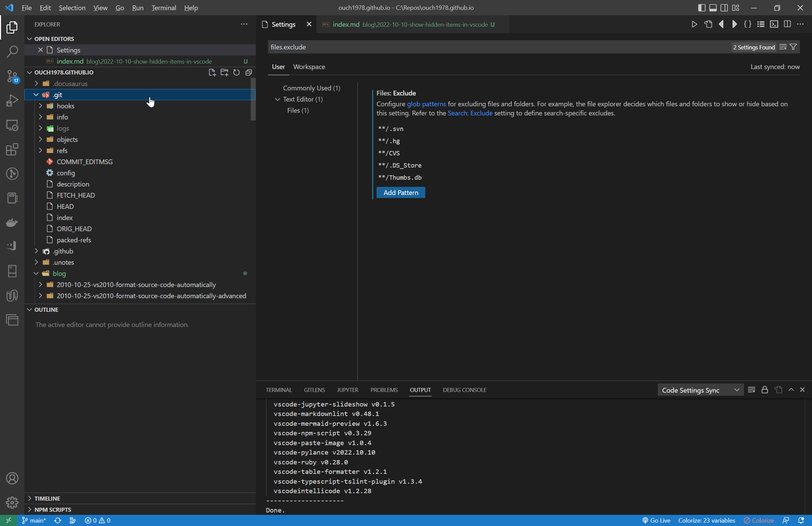Close the Settings editor tab
Image resolution: width=812 pixels, height=526 pixels.
pyautogui.click(x=309, y=24)
